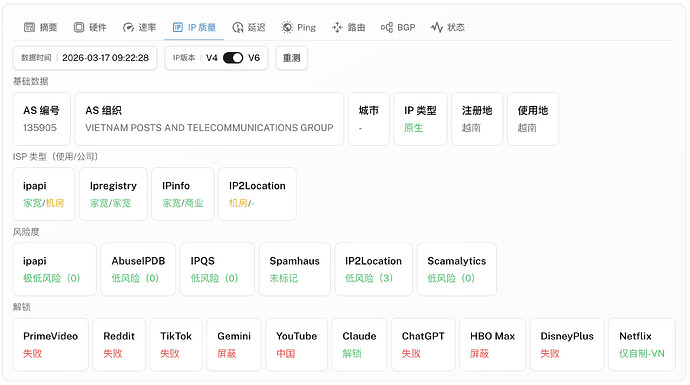This screenshot has width=690, height=385.
Task: Click the latency clock icon (延迟)
Action: [x=238, y=27]
